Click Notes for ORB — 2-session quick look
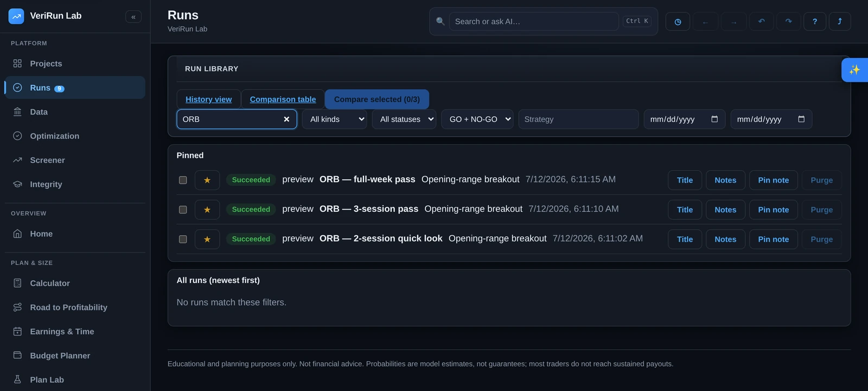 725,239
